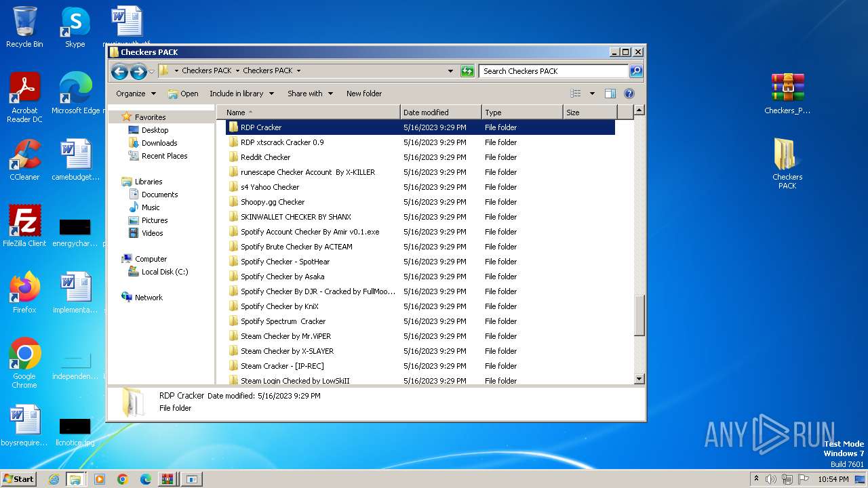Click the Help question mark icon

click(x=629, y=94)
